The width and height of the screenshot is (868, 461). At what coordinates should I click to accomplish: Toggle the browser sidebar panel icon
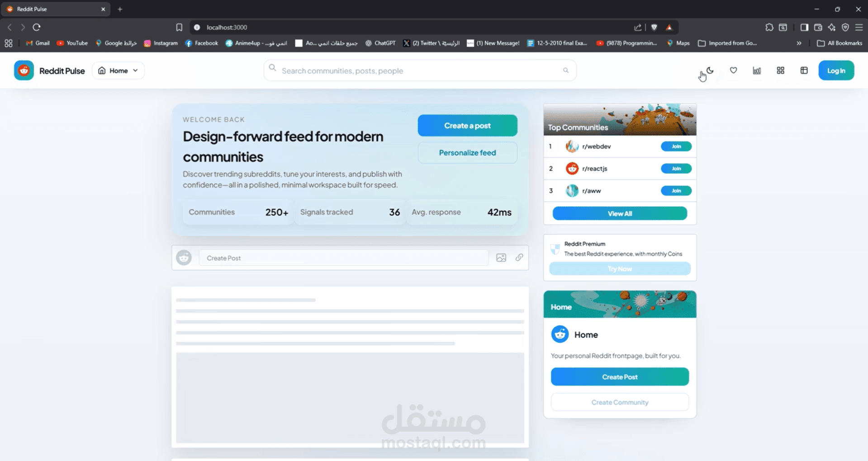804,27
